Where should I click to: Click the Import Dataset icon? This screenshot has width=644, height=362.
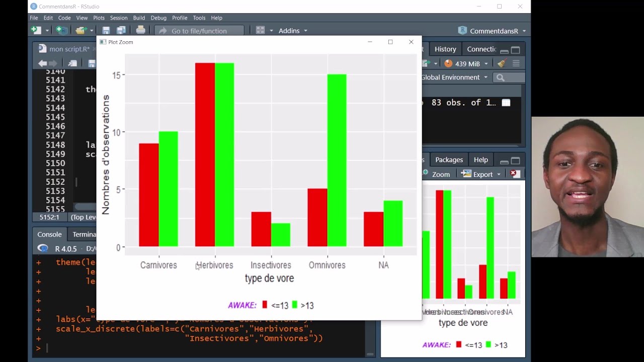point(426,63)
